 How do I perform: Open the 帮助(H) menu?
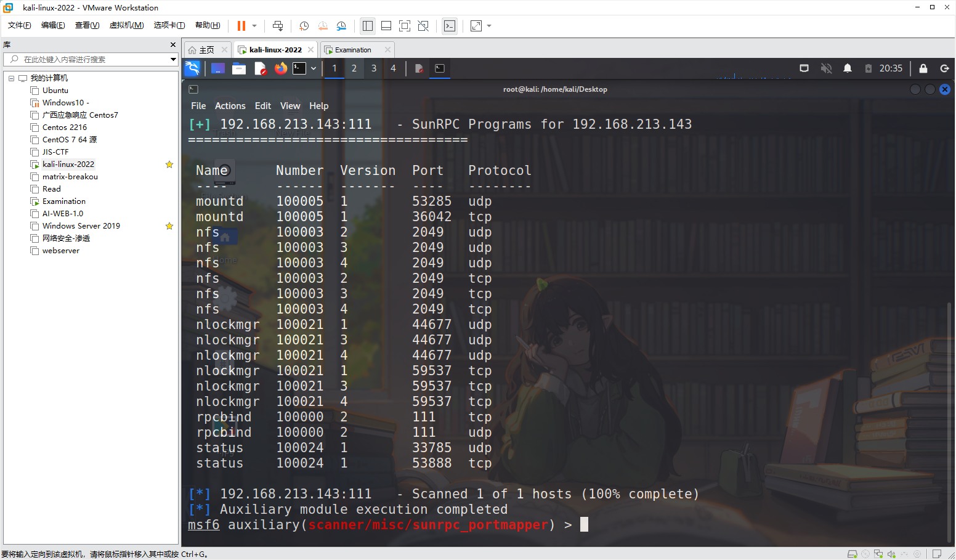(x=208, y=25)
